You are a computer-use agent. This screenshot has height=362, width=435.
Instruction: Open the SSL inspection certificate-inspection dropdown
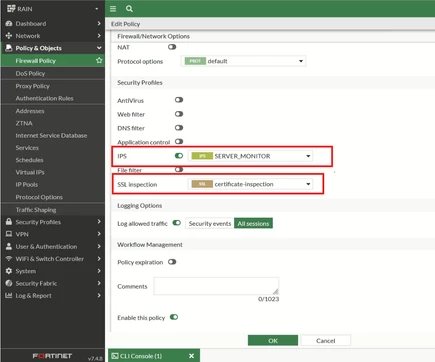coord(250,184)
